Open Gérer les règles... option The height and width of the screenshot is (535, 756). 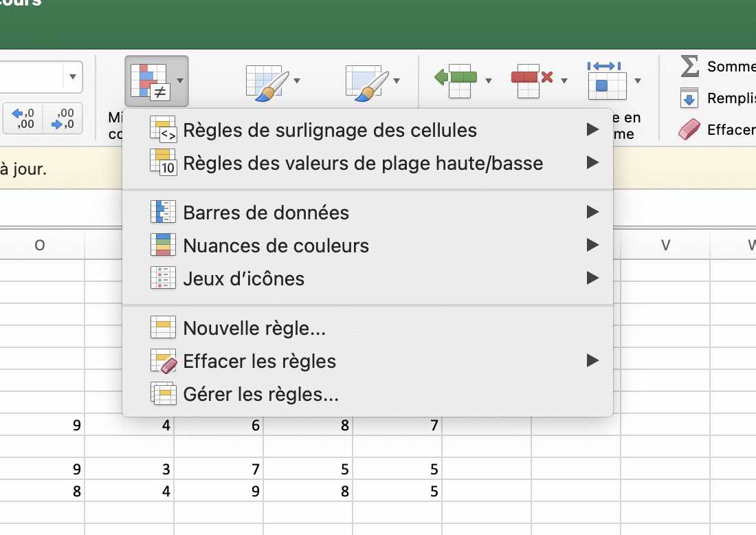click(x=260, y=394)
